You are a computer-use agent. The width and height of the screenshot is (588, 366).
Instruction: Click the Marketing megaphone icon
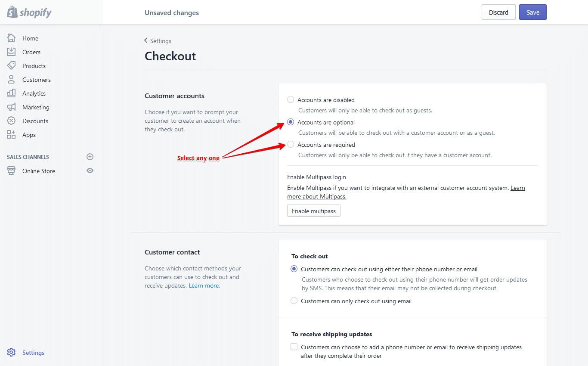(11, 107)
